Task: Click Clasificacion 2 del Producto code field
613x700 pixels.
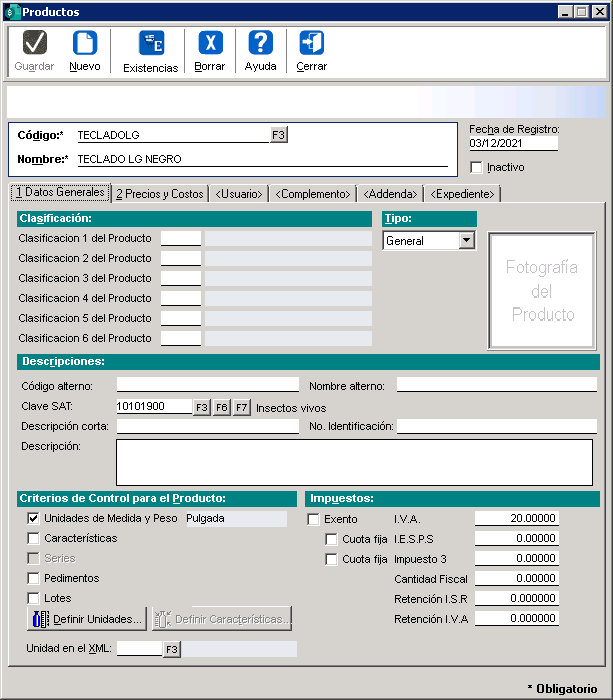Action: [x=181, y=258]
